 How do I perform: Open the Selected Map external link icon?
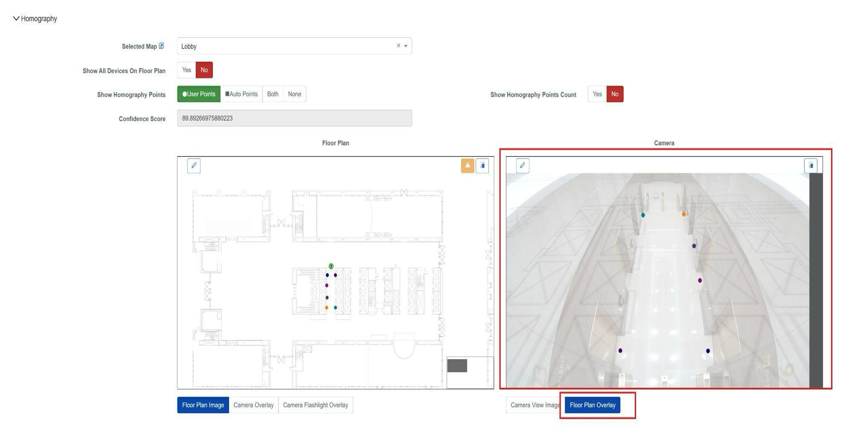(161, 46)
